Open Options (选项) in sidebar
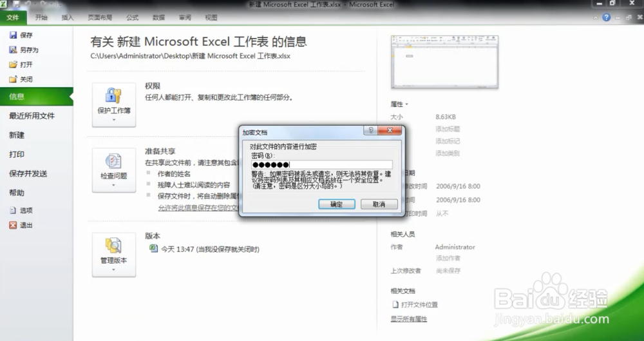 (x=21, y=210)
